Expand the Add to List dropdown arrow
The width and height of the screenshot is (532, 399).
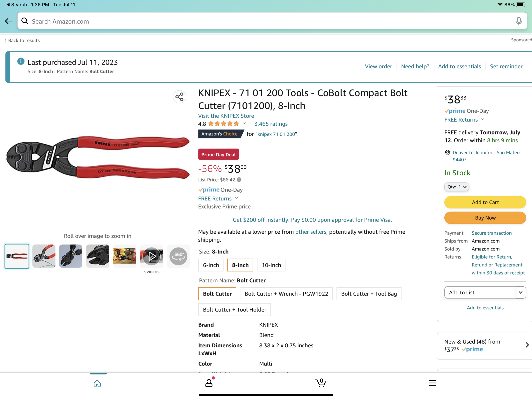click(x=521, y=292)
